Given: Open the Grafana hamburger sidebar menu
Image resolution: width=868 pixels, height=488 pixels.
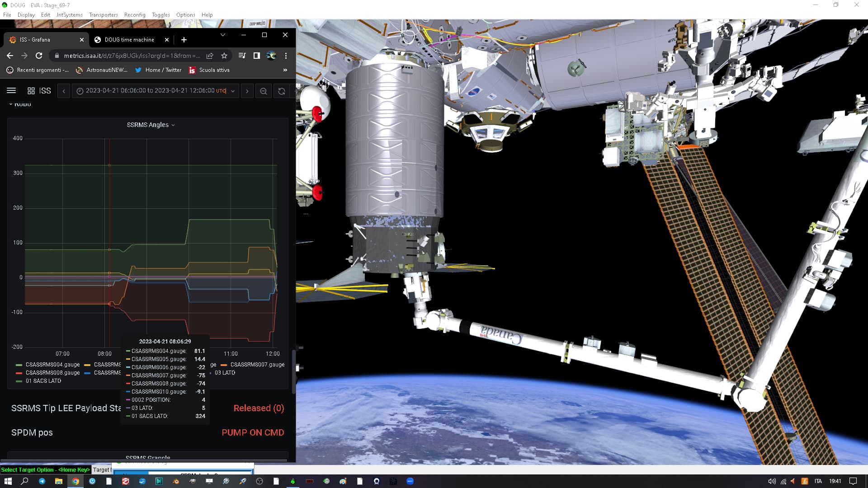Looking at the screenshot, I should point(11,91).
